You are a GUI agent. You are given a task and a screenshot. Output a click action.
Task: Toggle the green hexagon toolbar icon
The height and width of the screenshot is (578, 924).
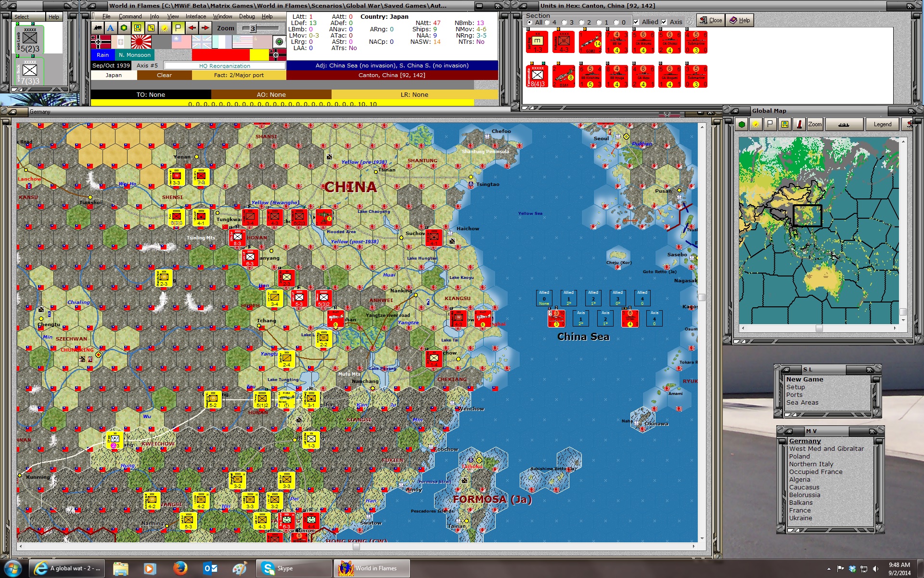tap(124, 28)
